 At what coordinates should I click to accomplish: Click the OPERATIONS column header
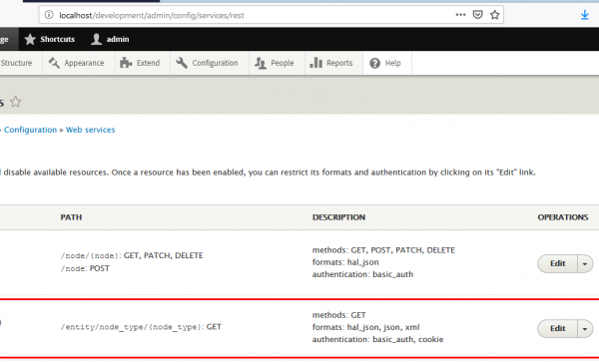point(563,217)
